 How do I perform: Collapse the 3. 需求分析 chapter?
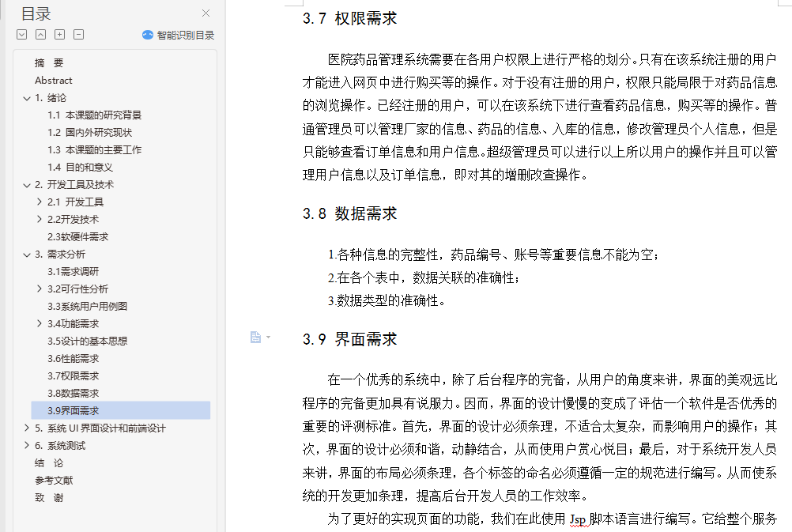[x=27, y=255]
